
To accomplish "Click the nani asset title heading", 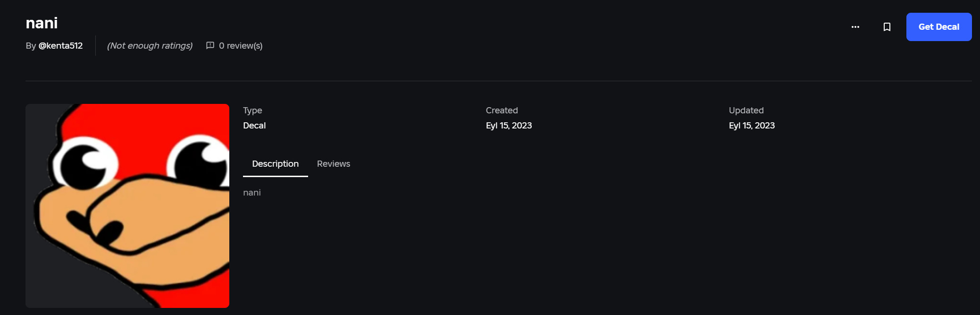I will pos(42,23).
